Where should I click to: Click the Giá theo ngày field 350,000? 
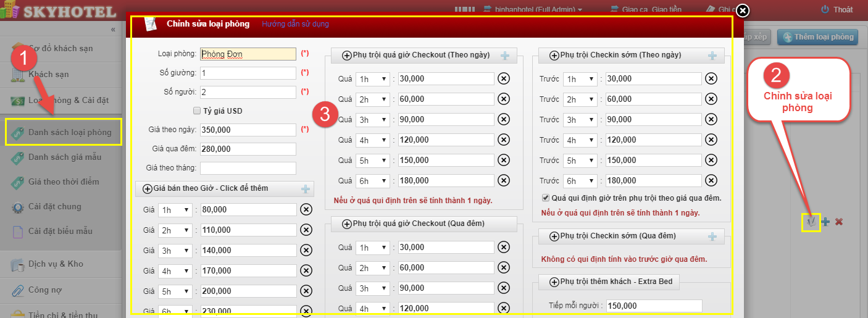tap(248, 130)
